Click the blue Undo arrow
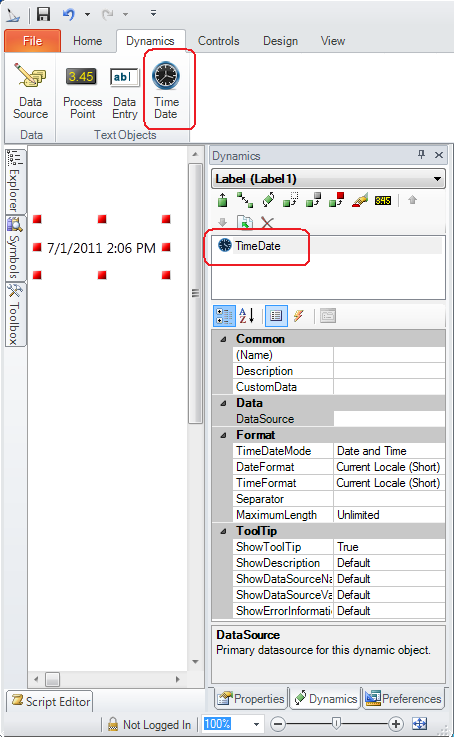Viewport: 454px width, 737px height. coord(69,14)
